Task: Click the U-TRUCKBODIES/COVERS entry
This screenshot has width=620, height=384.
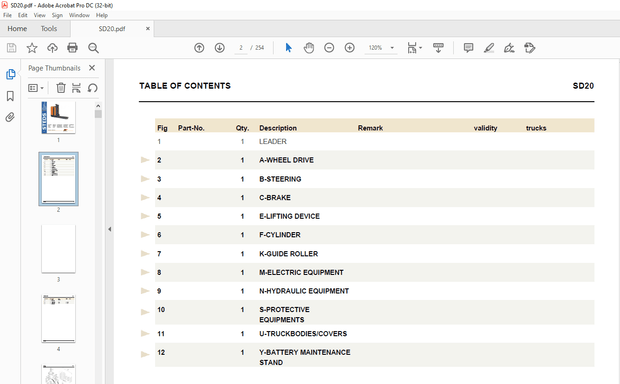Action: 303,333
